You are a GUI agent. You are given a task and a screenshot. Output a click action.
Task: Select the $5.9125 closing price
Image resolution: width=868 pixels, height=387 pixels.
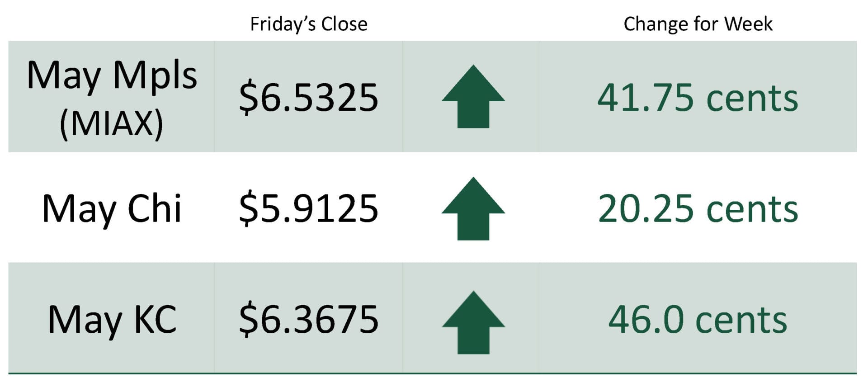coord(309,208)
